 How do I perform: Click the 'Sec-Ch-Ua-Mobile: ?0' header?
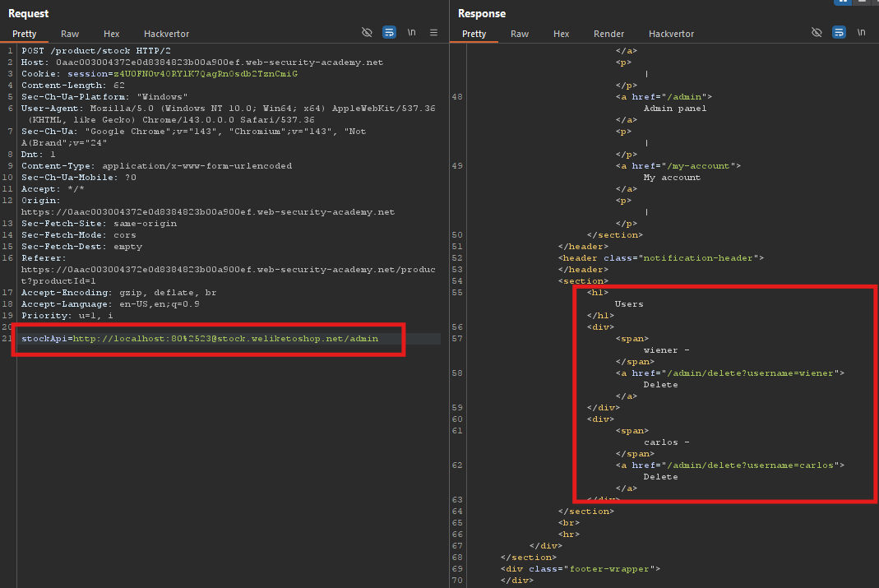coord(78,177)
